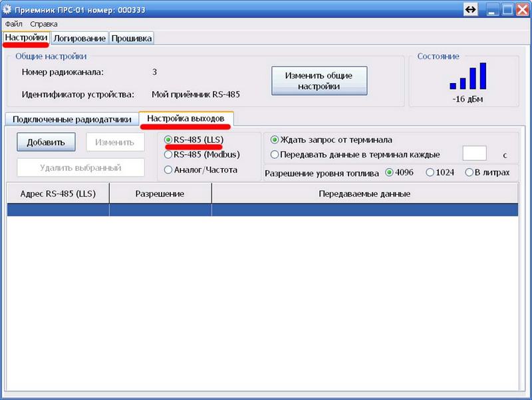Click the transmit interval seconds input field

[x=474, y=153]
